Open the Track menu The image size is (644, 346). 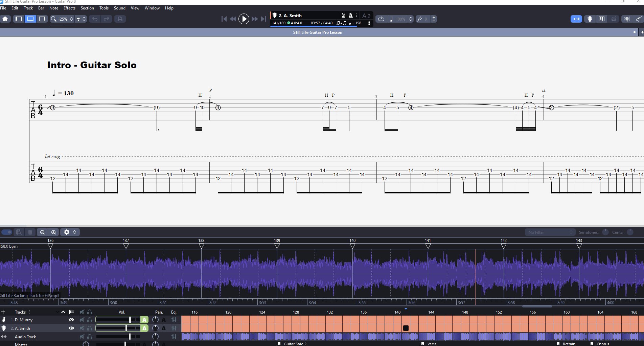28,8
